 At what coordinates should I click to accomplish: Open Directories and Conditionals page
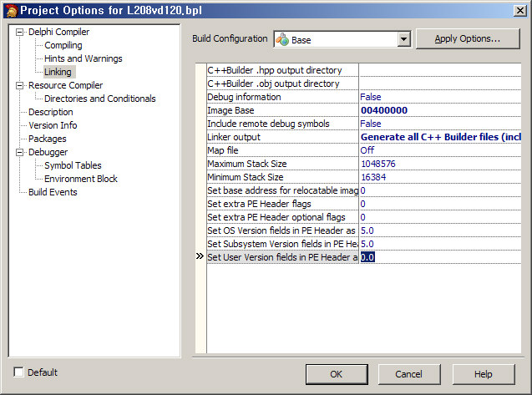(99, 99)
